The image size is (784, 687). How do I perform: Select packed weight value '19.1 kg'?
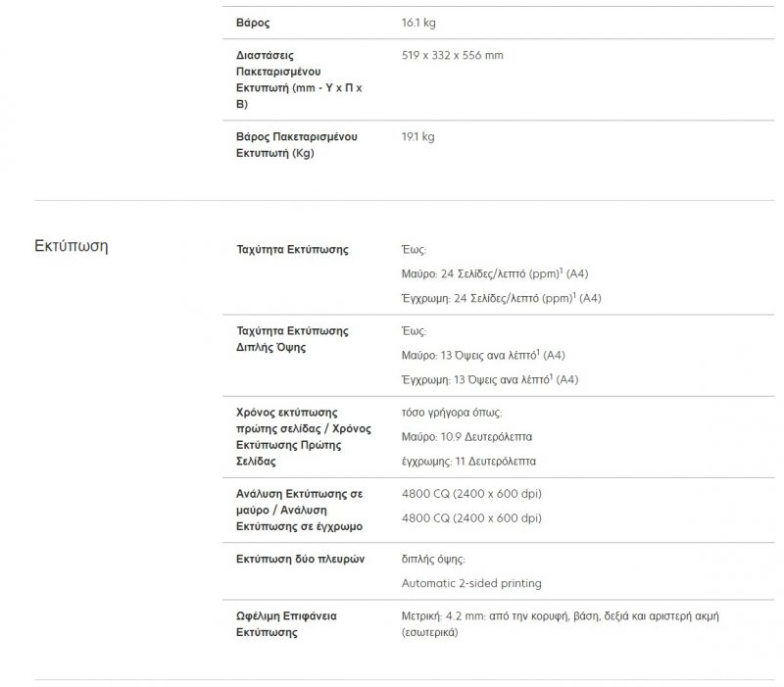[418, 136]
